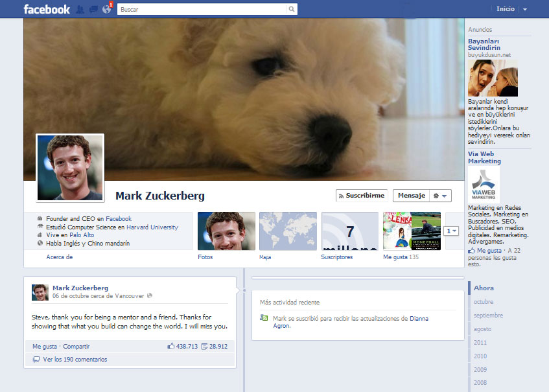Jump to octubre in timeline

point(483,302)
